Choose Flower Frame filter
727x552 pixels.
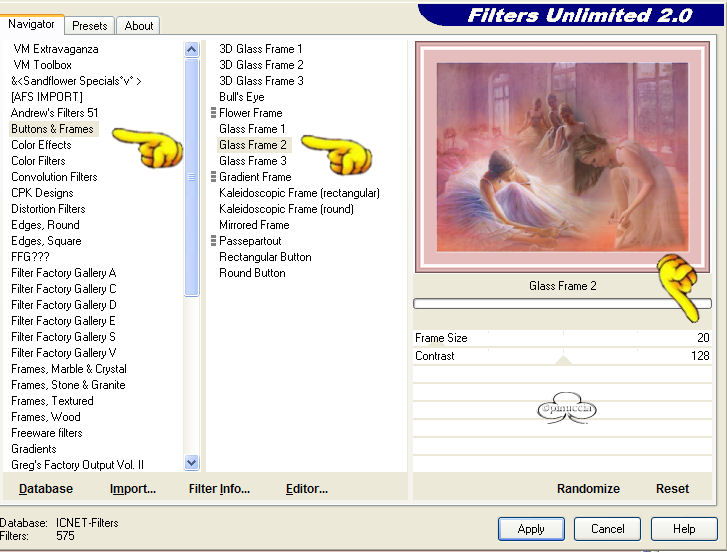pyautogui.click(x=250, y=113)
